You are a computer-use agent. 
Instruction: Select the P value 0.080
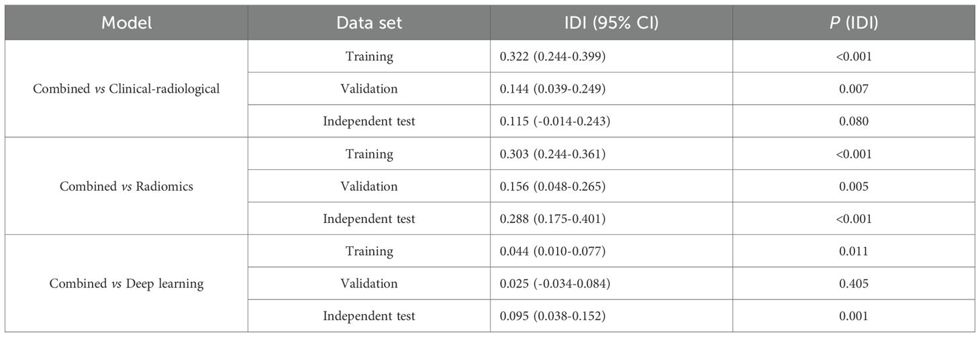[854, 122]
